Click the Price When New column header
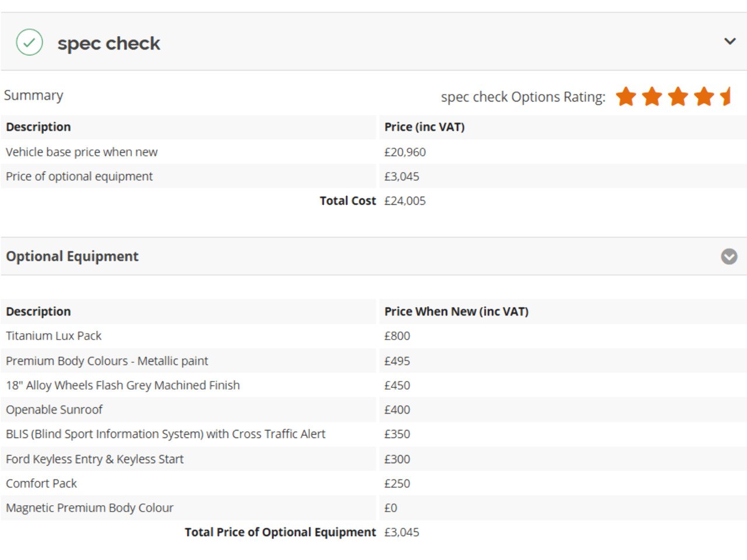Screen dimensions: 747x560 (456, 311)
